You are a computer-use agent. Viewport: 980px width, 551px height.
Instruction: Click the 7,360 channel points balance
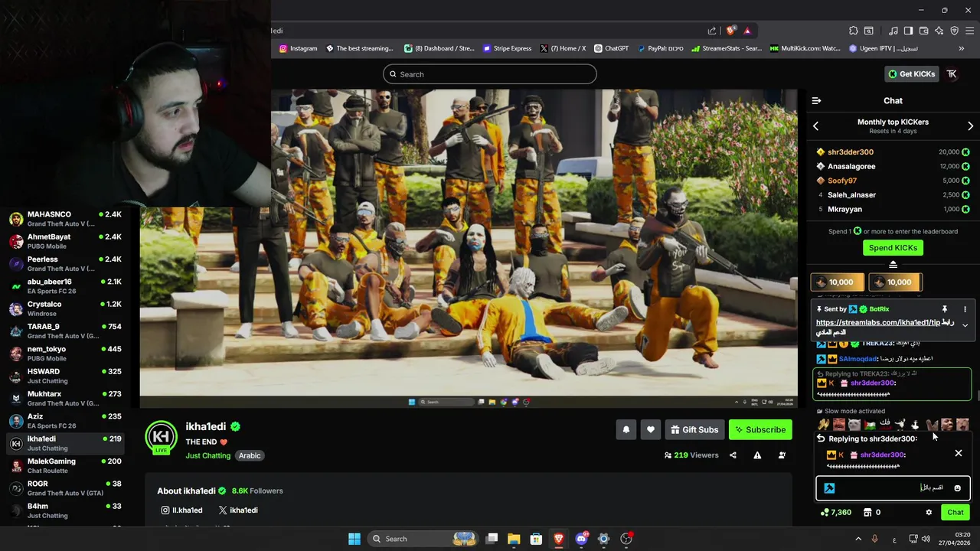pos(835,513)
